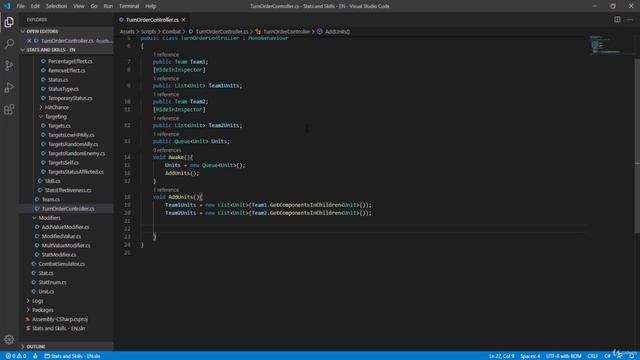Open the Edit menu
The image size is (640, 360).
[x=35, y=6]
